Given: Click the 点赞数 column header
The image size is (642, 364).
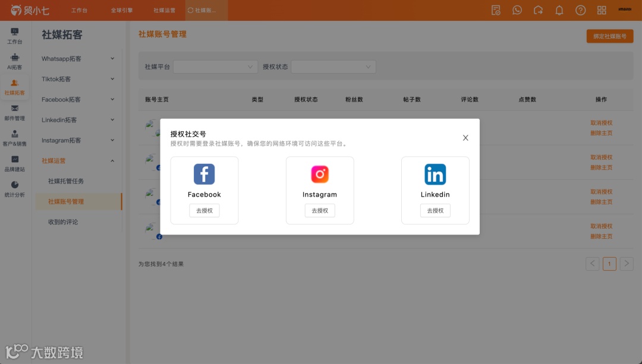Looking at the screenshot, I should tap(527, 99).
